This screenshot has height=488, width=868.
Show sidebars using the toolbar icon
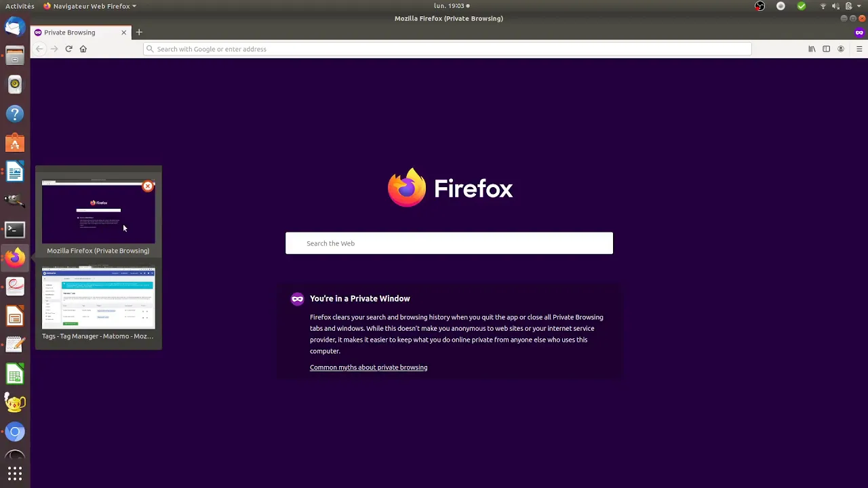coord(826,49)
